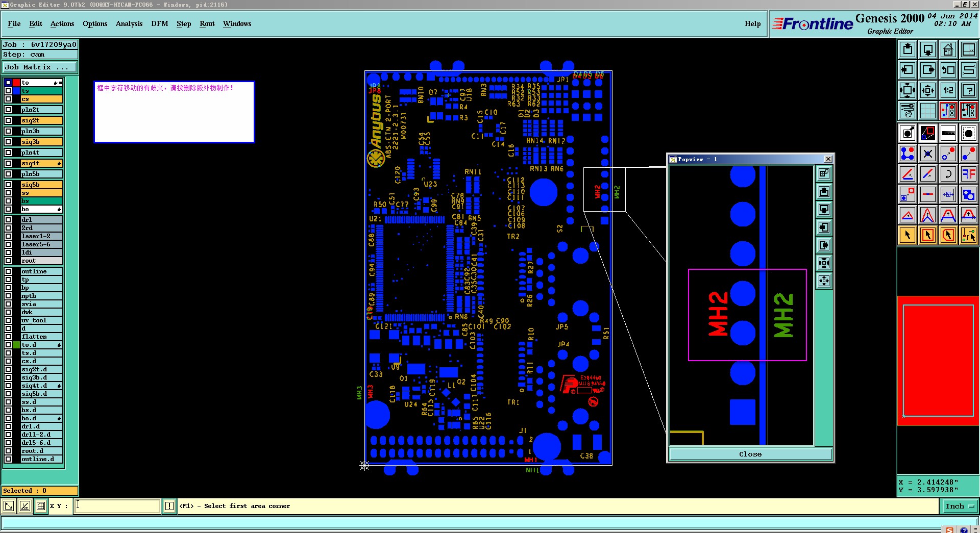Screen dimensions: 980x533
Task: Select the bo.d layer name
Action: [x=41, y=418]
